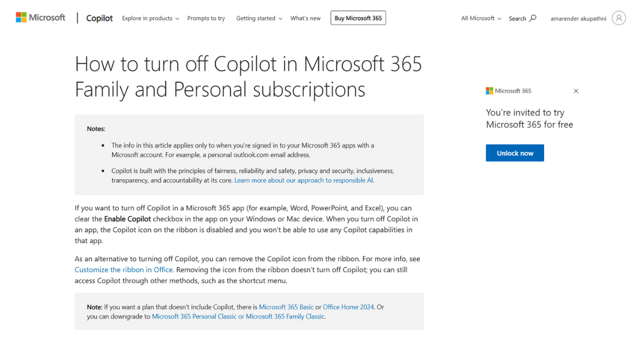Open the Prompts to try menu item
This screenshot has height=337, width=644.
pos(206,18)
